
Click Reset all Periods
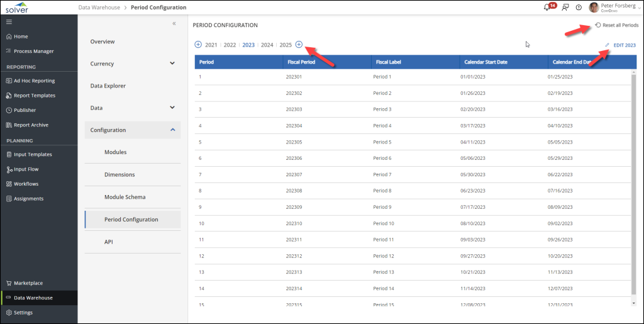pyautogui.click(x=616, y=25)
